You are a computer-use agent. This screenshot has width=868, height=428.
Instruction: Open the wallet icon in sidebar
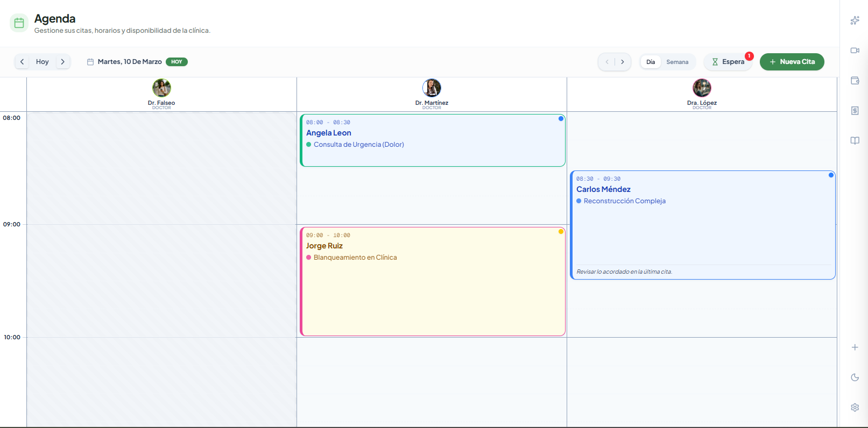tap(855, 81)
